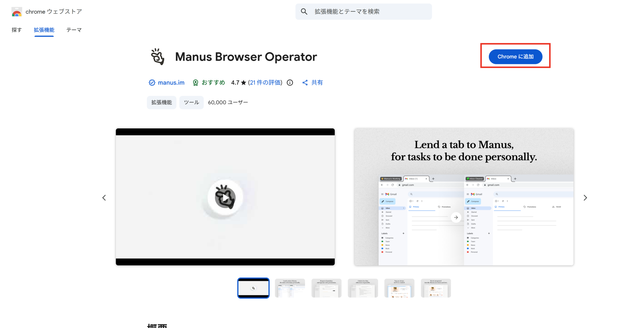Click the Chrome Web Store logo

[17, 12]
